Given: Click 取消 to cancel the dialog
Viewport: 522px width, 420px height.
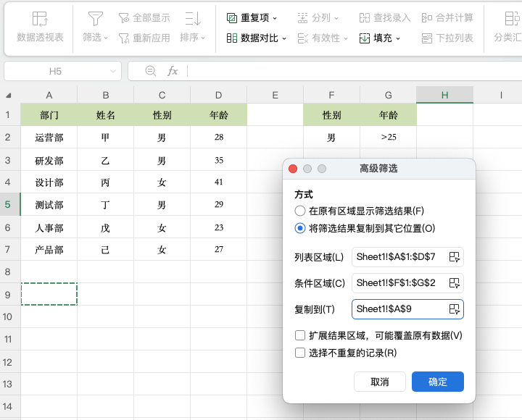Looking at the screenshot, I should click(379, 382).
